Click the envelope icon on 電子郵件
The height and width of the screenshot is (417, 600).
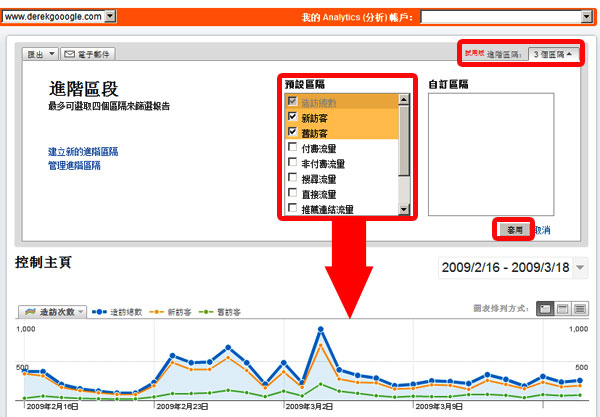tap(69, 54)
